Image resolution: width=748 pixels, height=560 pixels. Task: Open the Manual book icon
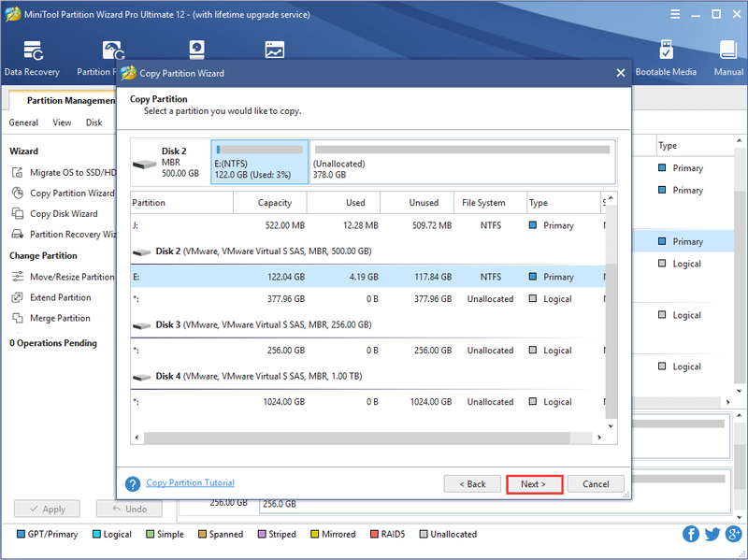[728, 50]
